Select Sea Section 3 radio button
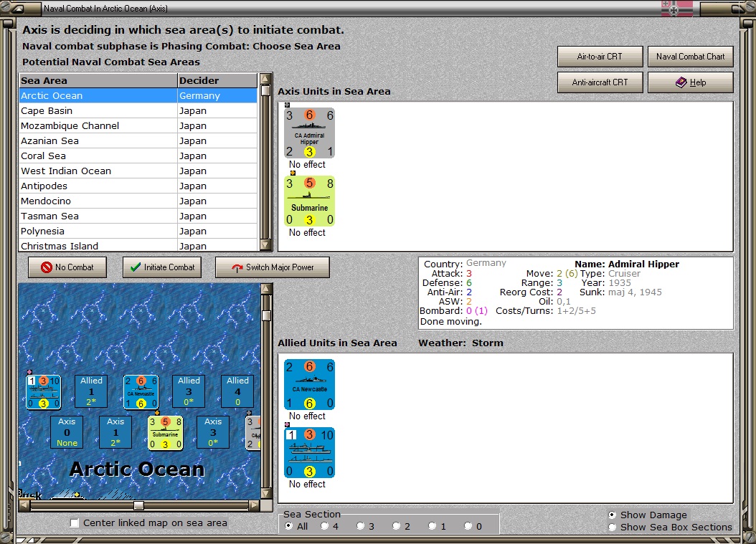Image resolution: width=756 pixels, height=544 pixels. tap(360, 526)
